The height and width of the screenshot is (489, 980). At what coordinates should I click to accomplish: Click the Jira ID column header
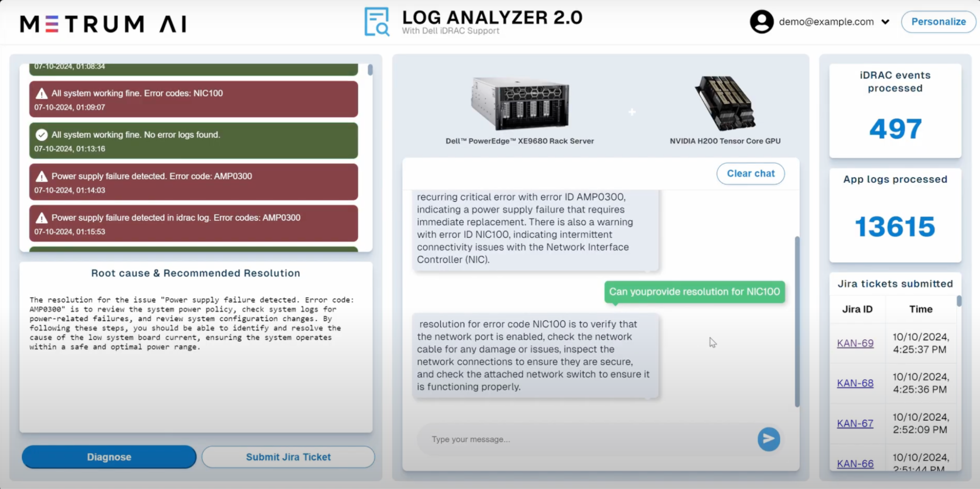(x=857, y=309)
